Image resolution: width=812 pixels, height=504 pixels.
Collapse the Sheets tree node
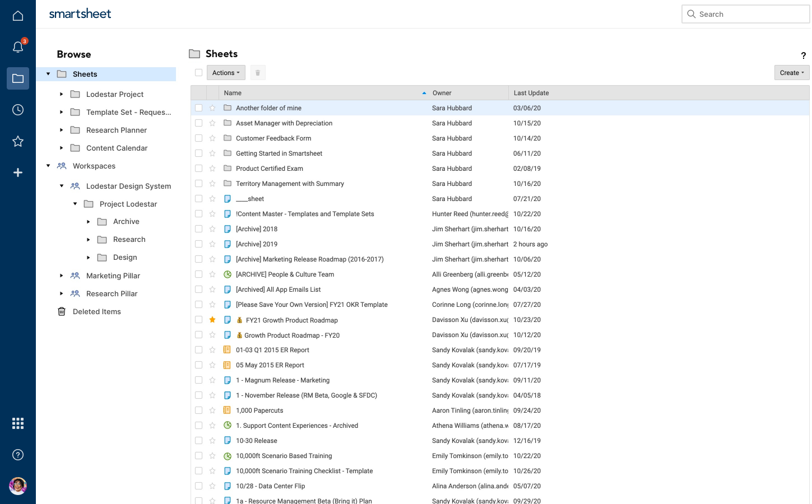(x=48, y=74)
